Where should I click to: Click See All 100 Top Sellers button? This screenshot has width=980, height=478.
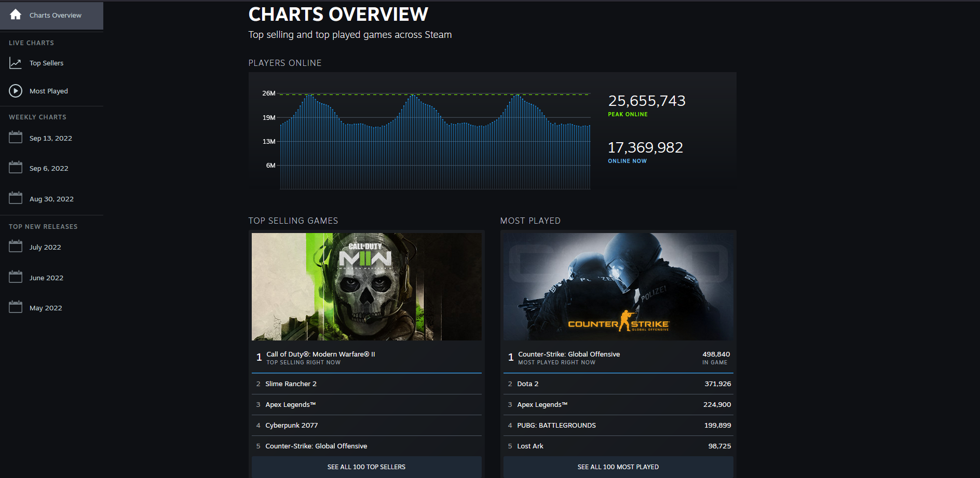[366, 467]
